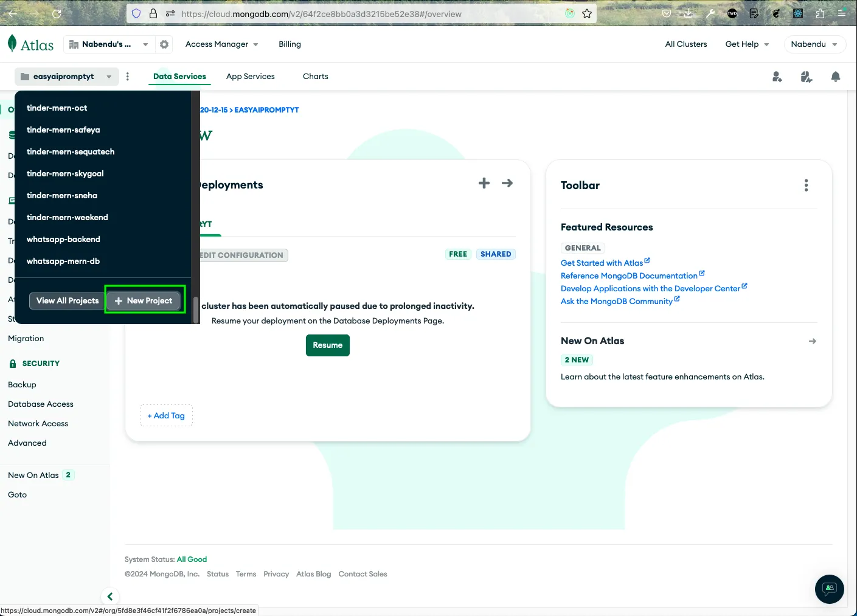Select whatsapp-mern-db project

click(103, 261)
